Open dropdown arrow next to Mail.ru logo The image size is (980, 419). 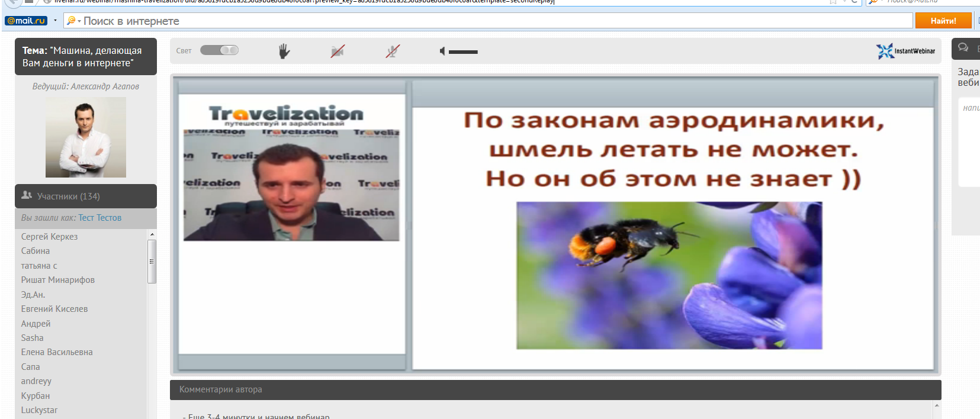coord(55,21)
